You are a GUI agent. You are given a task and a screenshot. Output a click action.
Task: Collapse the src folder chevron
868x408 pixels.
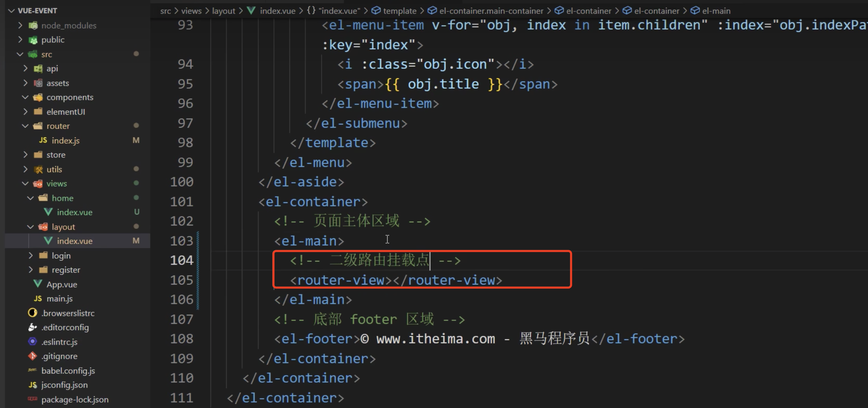(x=20, y=54)
